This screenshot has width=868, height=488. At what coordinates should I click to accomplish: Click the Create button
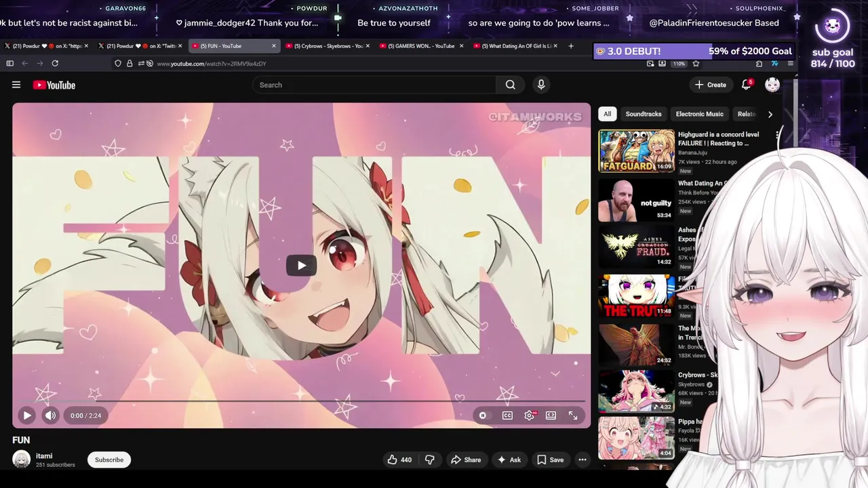coord(711,85)
